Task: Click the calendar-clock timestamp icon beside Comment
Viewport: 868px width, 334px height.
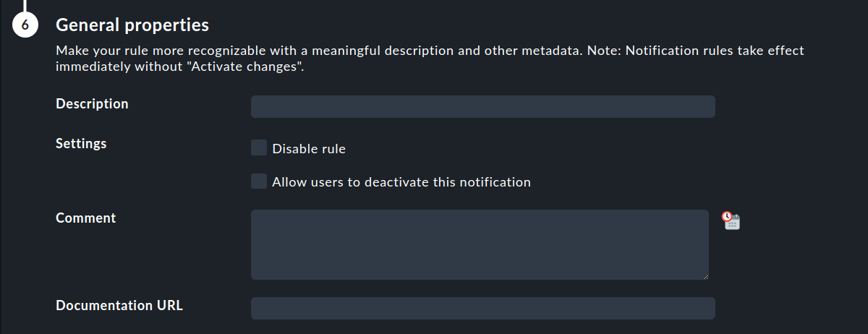Action: pos(731,220)
